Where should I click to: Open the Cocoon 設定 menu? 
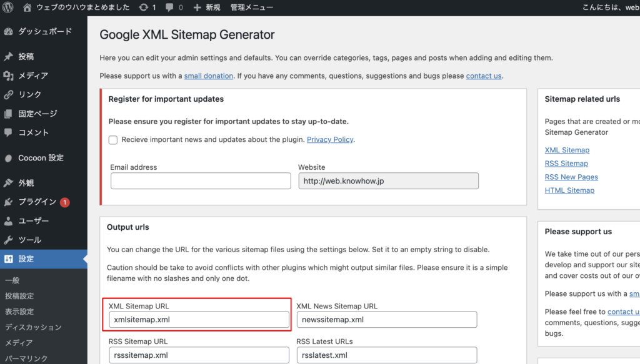(x=41, y=158)
